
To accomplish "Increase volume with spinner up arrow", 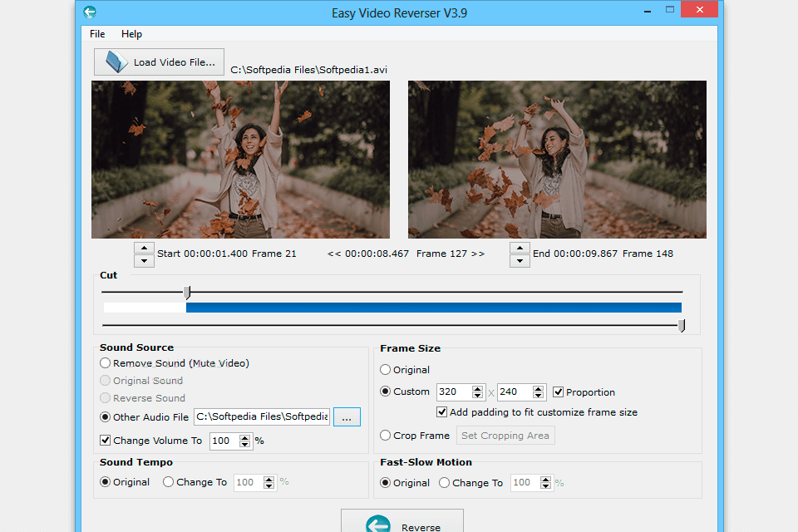I will pyautogui.click(x=244, y=437).
